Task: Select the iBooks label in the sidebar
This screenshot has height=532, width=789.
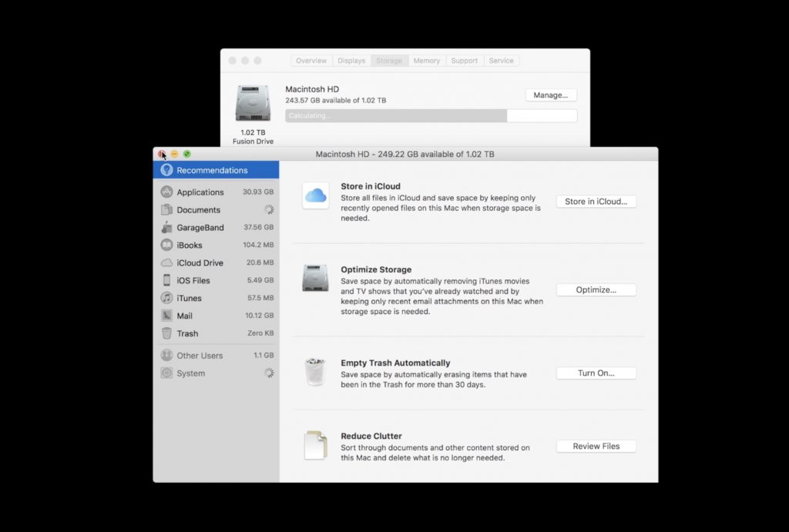Action: 190,245
